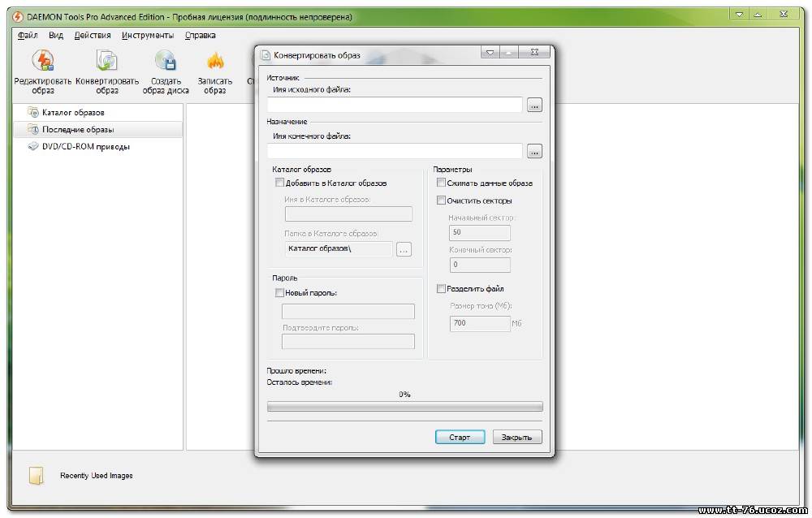Click the Закрыть button
Image resolution: width=812 pixels, height=518 pixels.
point(516,437)
